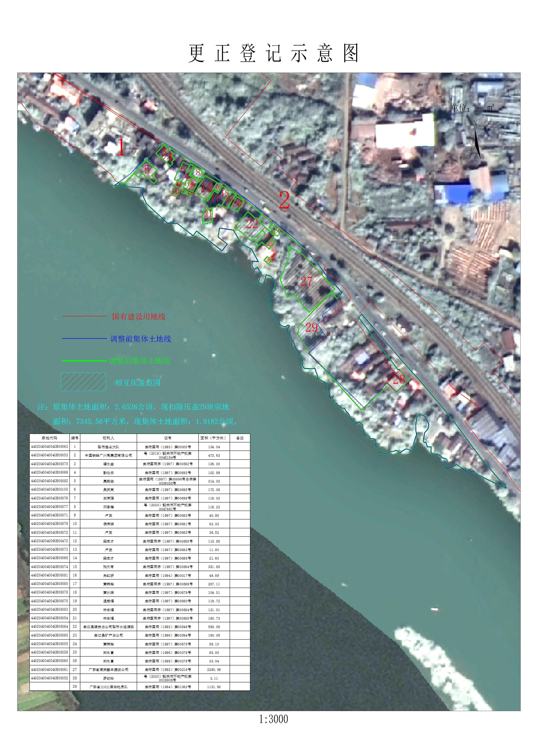Viewport: 535px width, 756px height.
Task: Click legend text '相互压盖范围'
Action: click(138, 383)
